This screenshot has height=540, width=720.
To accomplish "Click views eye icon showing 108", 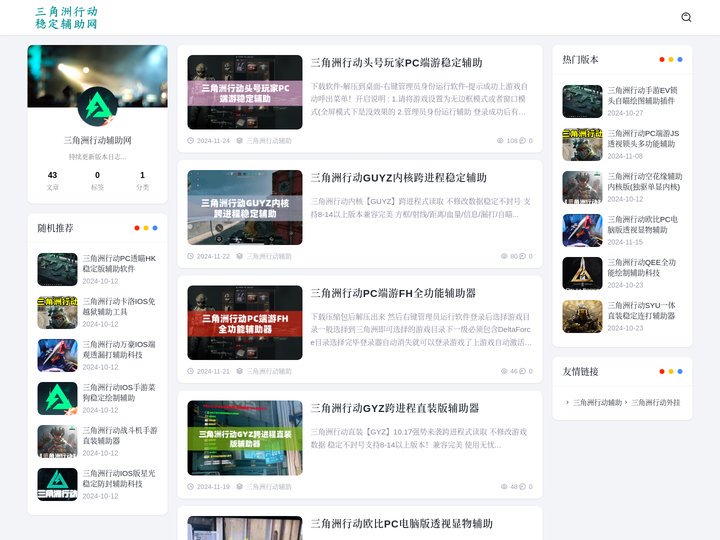I will [x=501, y=141].
